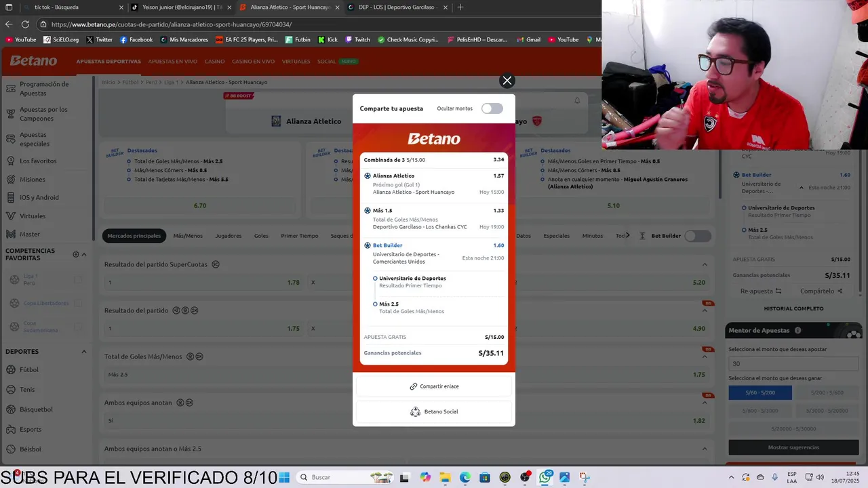This screenshot has height=488, width=868.
Task: Click the Béisbol icon in Deportes
Action: 11,449
